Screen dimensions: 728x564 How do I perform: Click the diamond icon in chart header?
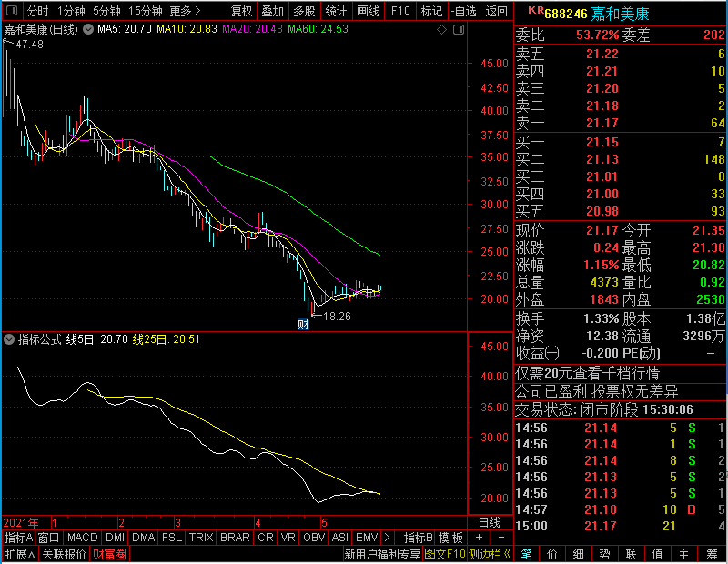[x=442, y=30]
